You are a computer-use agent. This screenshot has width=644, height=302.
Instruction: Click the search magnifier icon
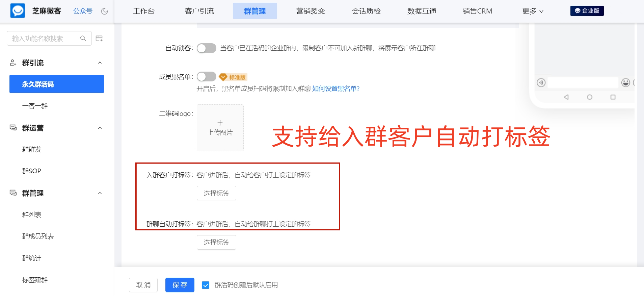click(x=83, y=39)
